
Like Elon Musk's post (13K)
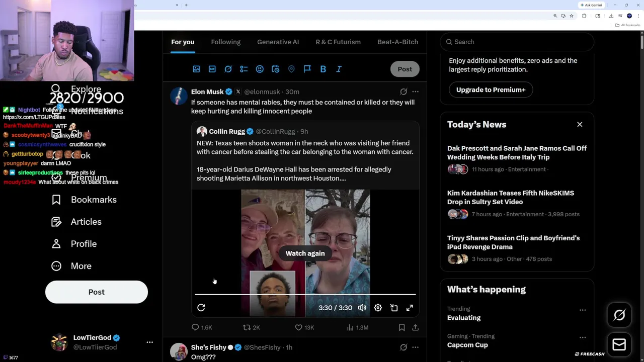(304, 327)
